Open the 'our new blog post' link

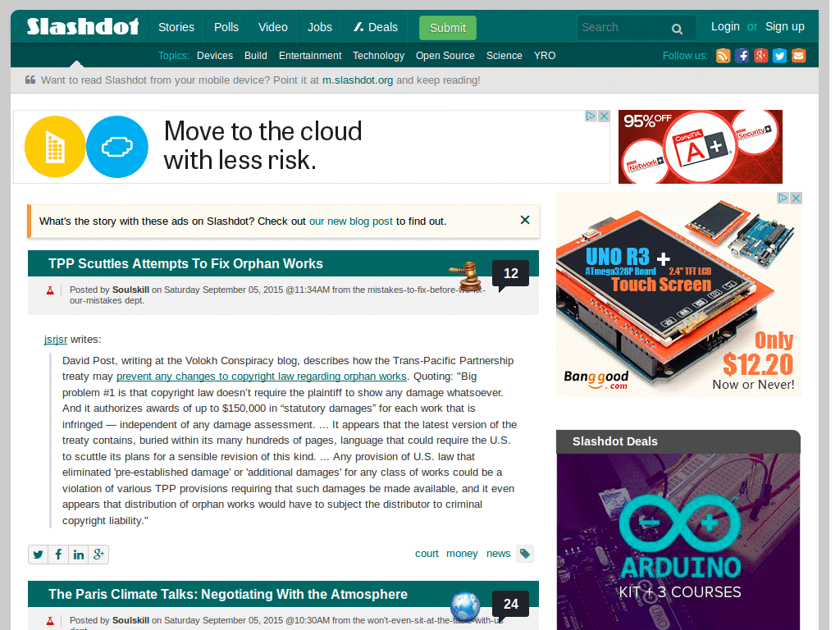351,221
